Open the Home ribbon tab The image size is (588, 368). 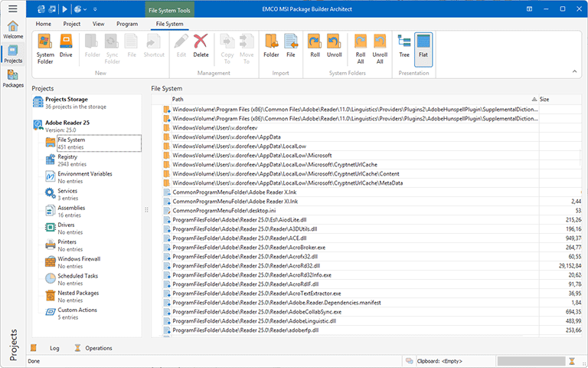point(44,24)
